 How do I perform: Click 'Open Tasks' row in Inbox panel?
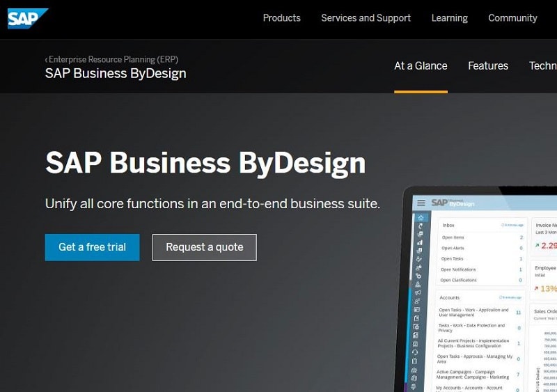[482, 259]
